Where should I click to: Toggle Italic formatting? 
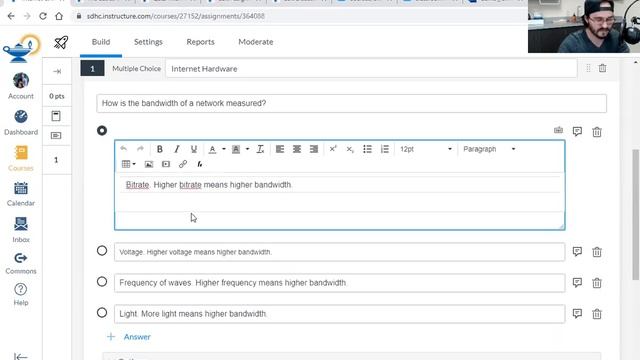(177, 149)
